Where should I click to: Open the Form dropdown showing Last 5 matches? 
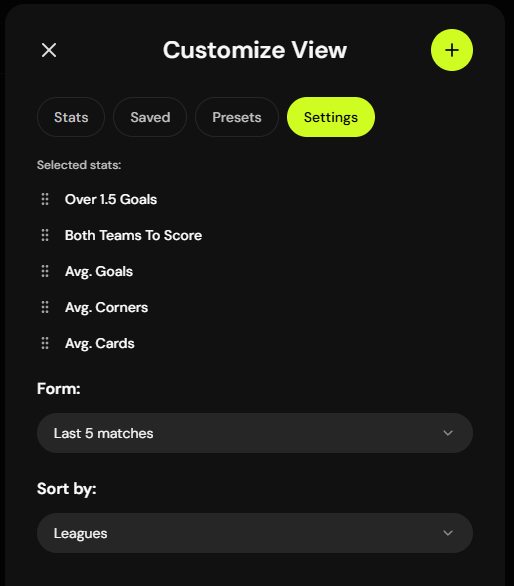click(x=255, y=433)
